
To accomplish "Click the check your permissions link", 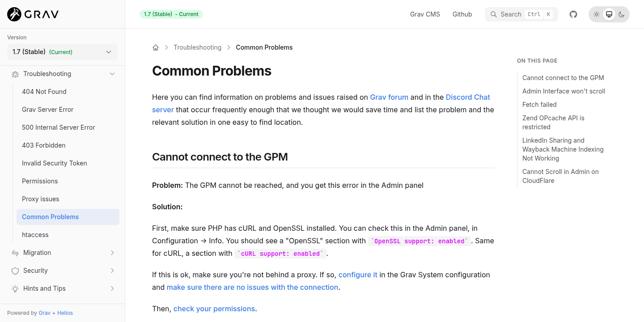I will coord(214,309).
